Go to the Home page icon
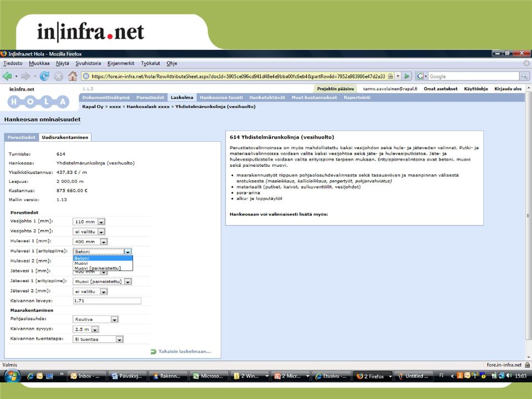The height and width of the screenshot is (399, 532). (73, 76)
